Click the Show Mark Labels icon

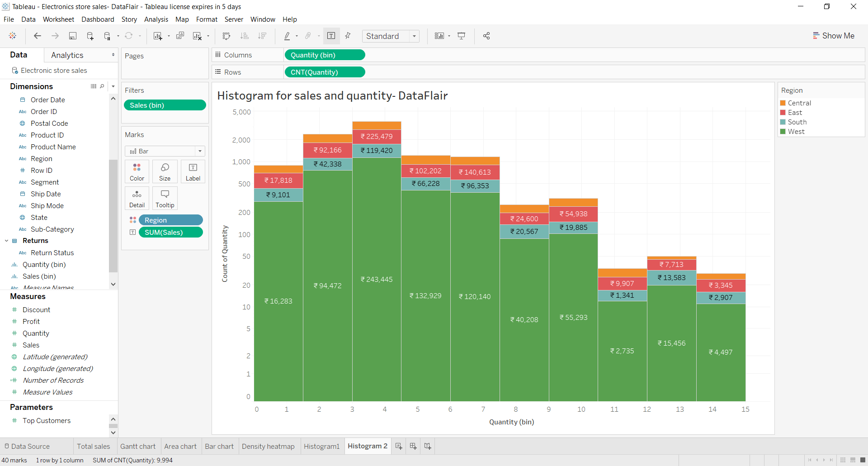click(x=332, y=36)
